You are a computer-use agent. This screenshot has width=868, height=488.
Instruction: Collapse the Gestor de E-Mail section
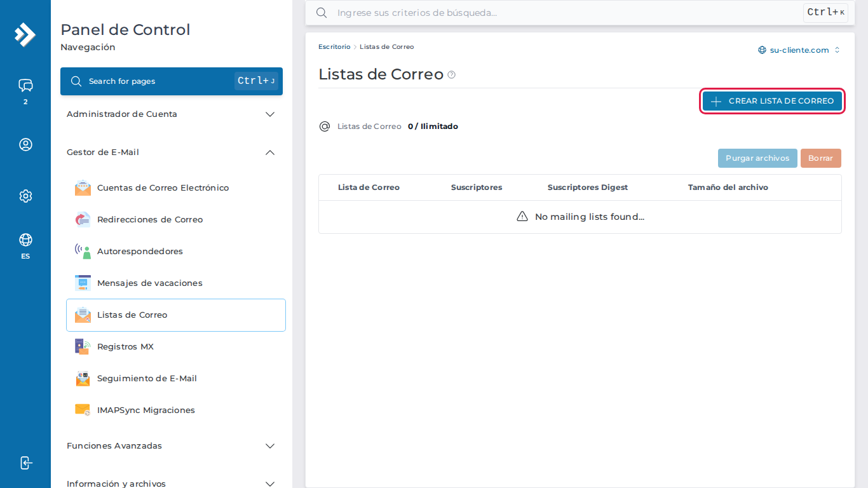(x=172, y=152)
